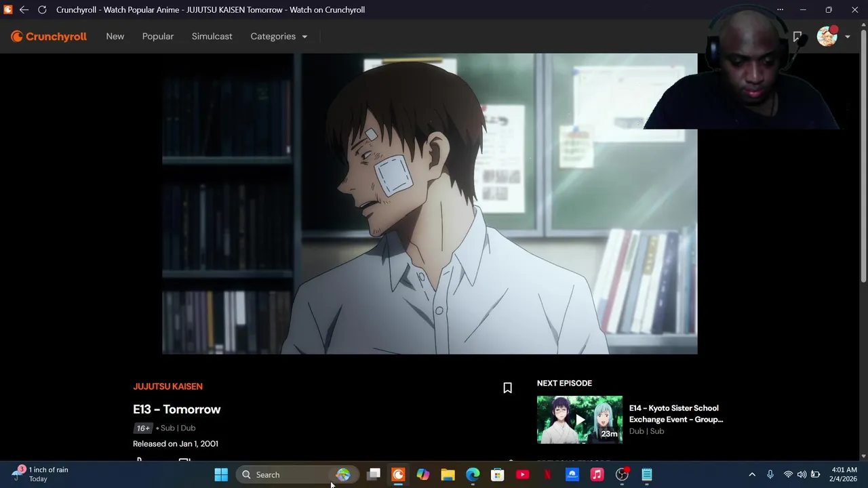
Task: Open YouTube from the taskbar
Action: click(522, 474)
